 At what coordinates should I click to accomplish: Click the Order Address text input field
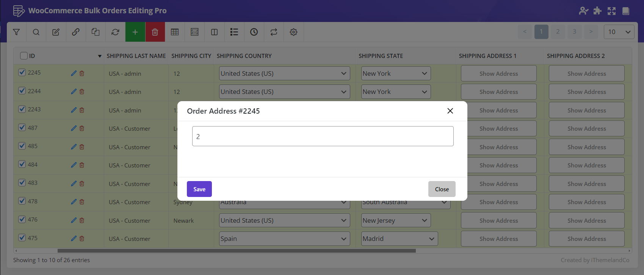click(x=323, y=136)
